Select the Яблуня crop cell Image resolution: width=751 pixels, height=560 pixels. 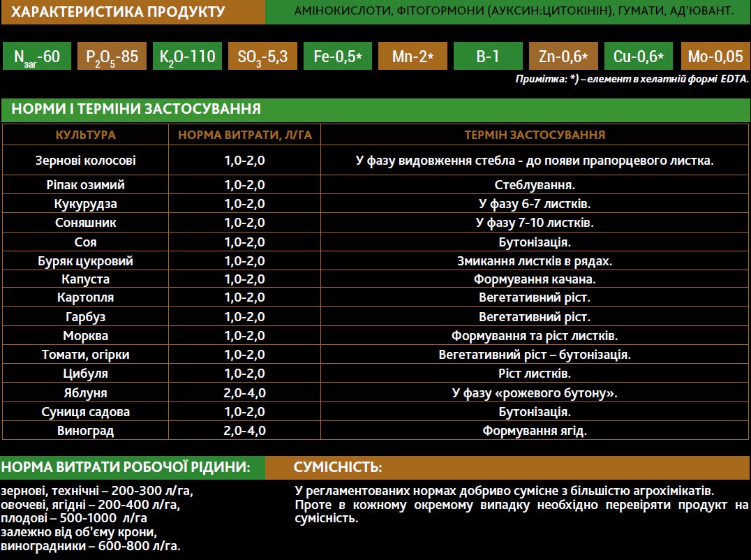pyautogui.click(x=85, y=393)
